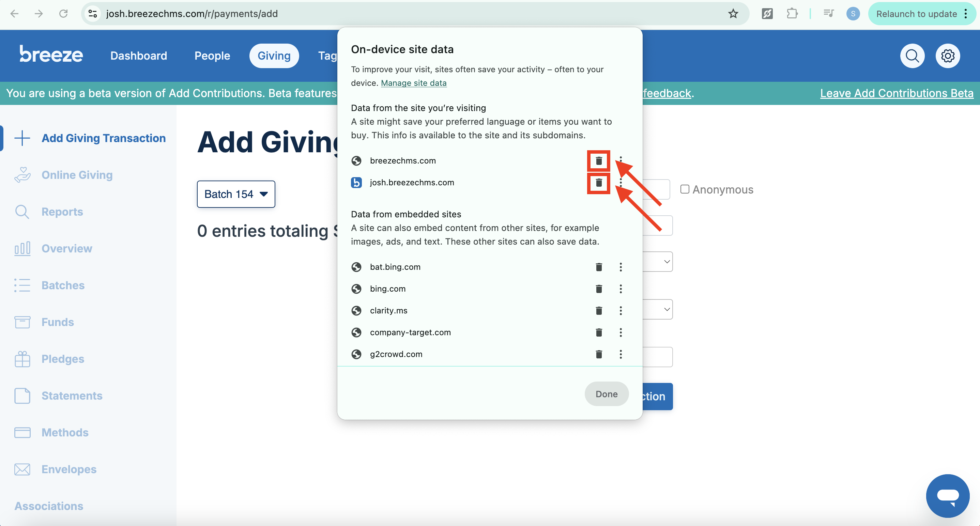Open more options for bat.bing.com
Screen dimensions: 980x526
pyautogui.click(x=621, y=267)
